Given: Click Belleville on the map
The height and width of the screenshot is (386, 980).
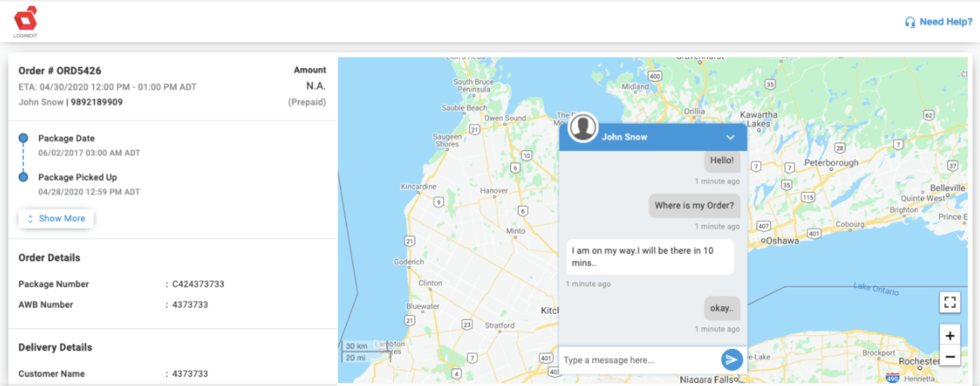Looking at the screenshot, I should [947, 188].
